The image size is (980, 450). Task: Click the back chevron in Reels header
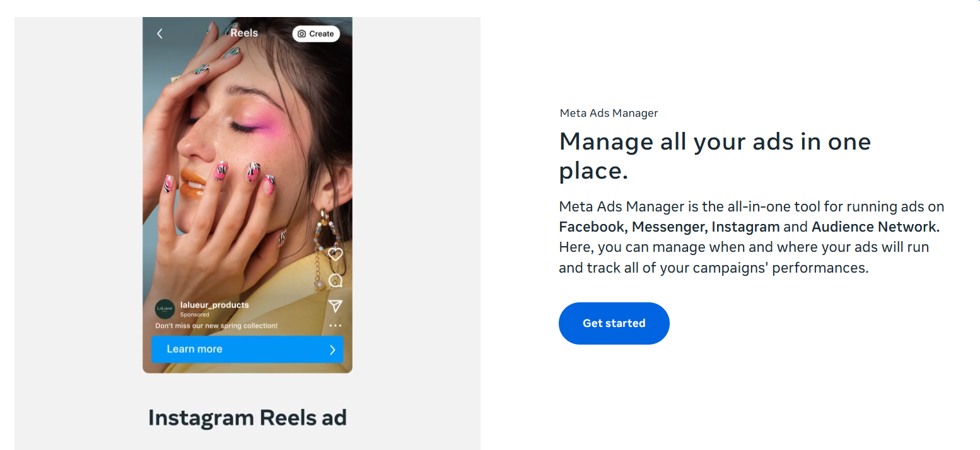point(160,33)
